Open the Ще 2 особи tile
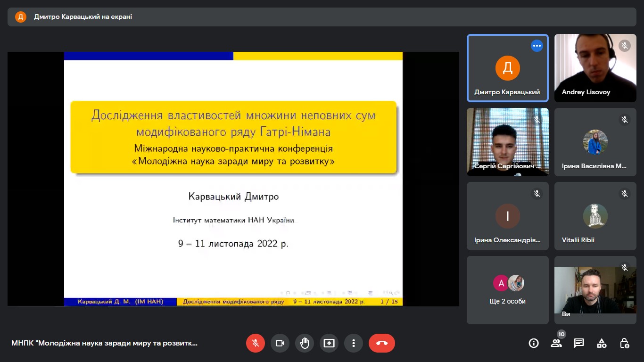 pos(508,290)
